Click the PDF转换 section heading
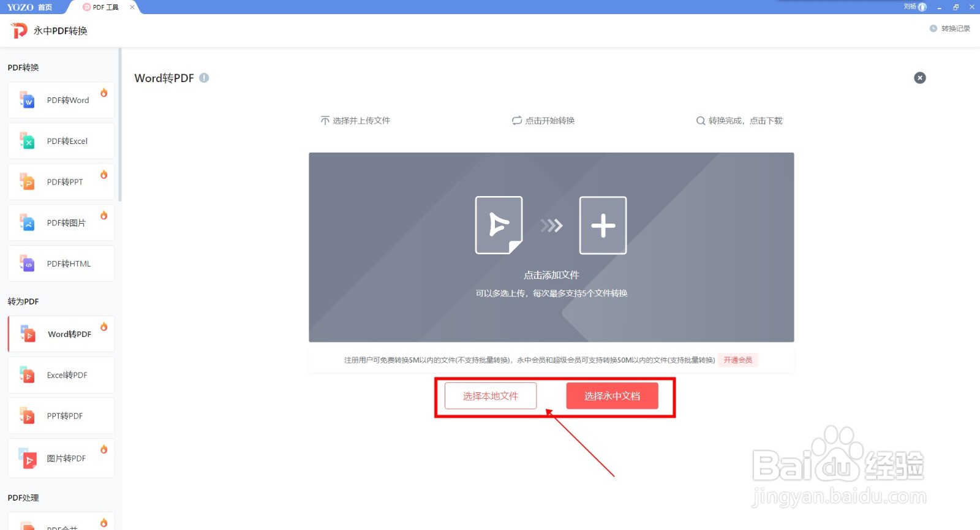980x530 pixels. (x=23, y=67)
